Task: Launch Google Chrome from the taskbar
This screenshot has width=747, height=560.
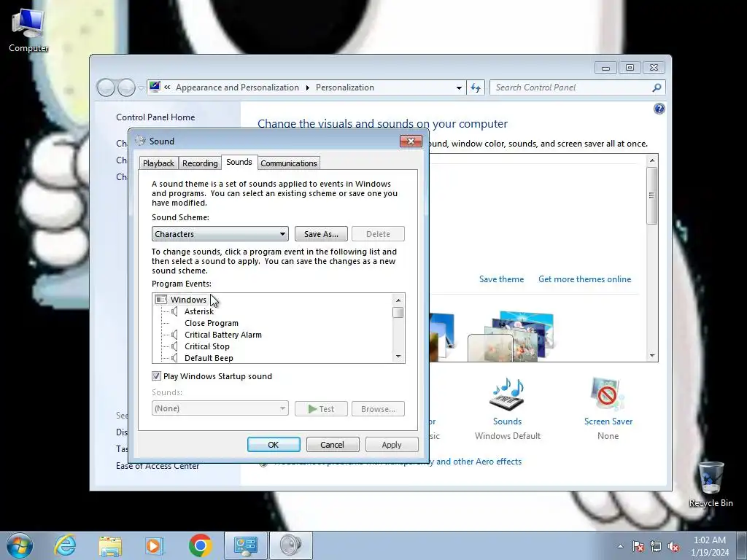Action: pos(200,545)
